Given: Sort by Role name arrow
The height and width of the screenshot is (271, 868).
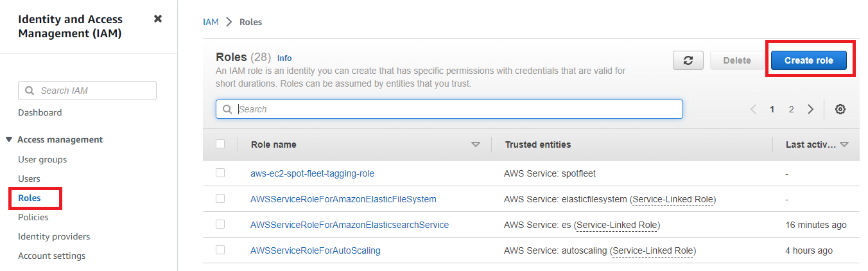Looking at the screenshot, I should (x=476, y=145).
